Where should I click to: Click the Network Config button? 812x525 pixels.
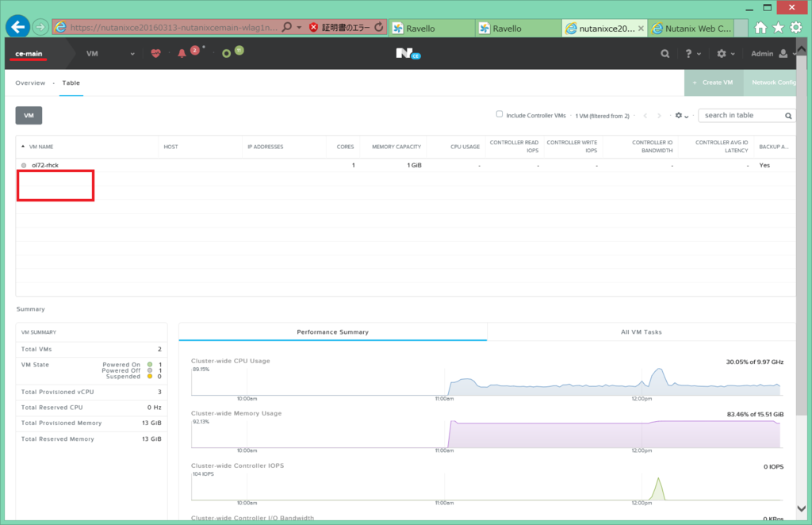click(771, 82)
